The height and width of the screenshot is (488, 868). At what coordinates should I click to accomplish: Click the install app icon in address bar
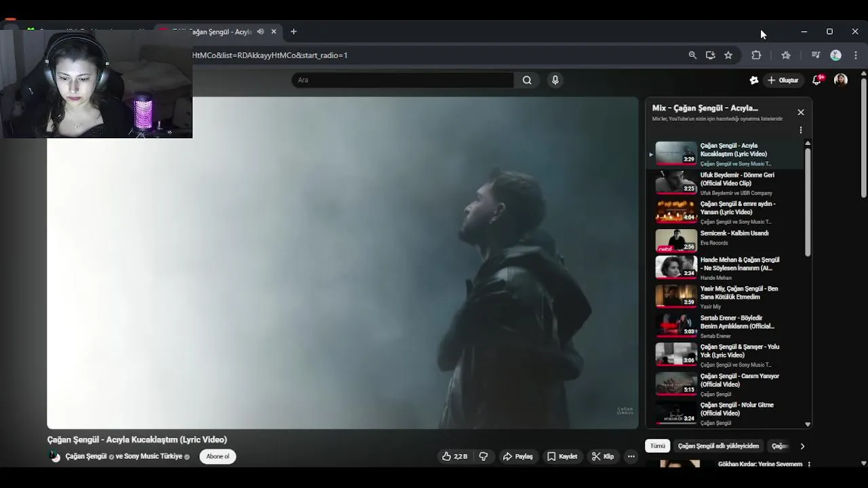pos(710,56)
